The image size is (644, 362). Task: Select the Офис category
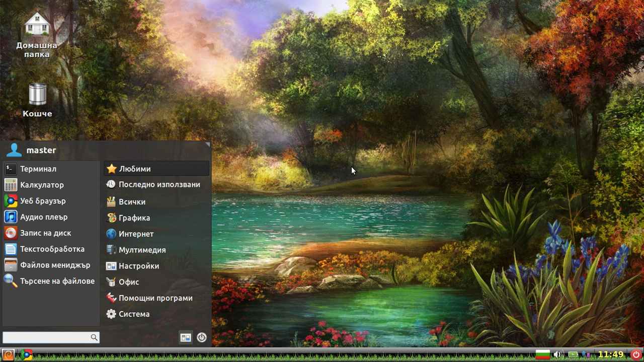156,282
